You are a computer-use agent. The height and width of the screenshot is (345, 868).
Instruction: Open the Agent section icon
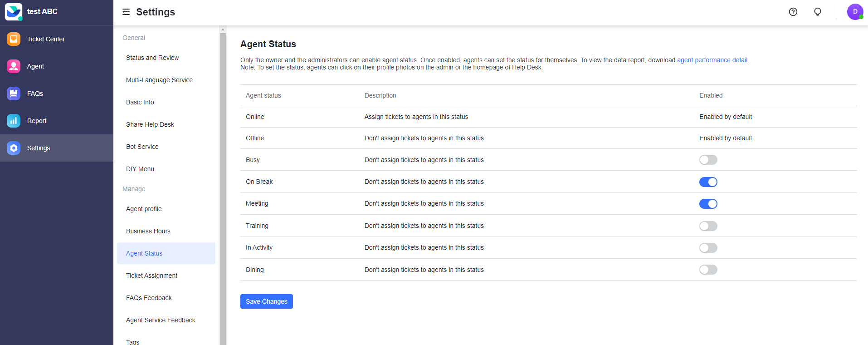click(x=14, y=66)
